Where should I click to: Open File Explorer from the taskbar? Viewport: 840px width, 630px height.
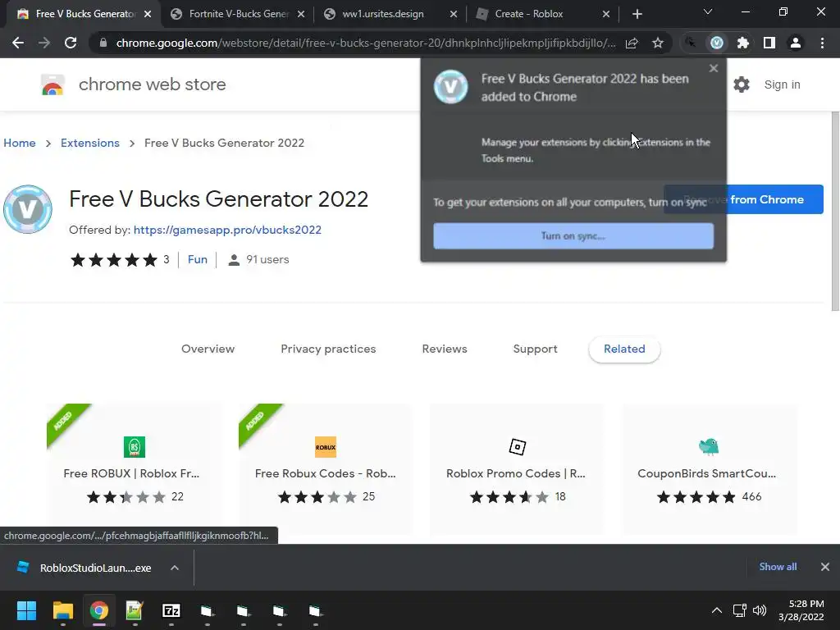click(x=62, y=610)
